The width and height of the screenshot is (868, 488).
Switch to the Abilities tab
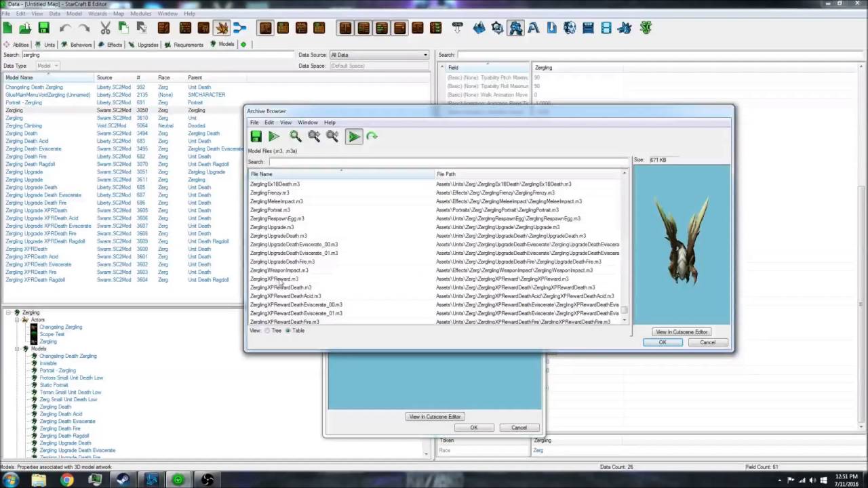tap(16, 45)
